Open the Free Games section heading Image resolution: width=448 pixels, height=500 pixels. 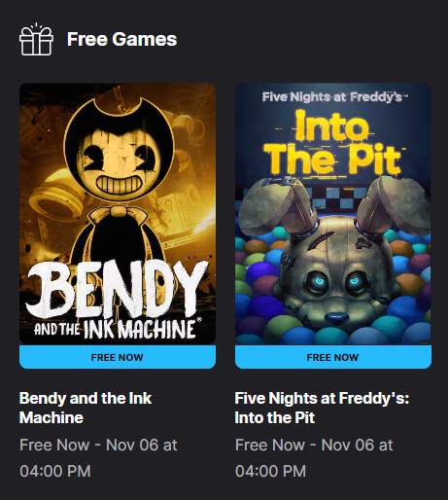(x=121, y=39)
